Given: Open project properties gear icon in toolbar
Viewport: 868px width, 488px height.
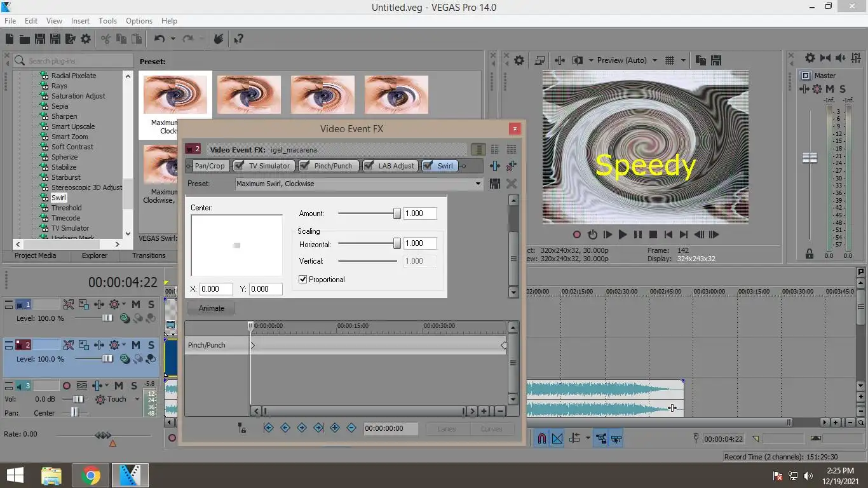Looking at the screenshot, I should (x=86, y=39).
